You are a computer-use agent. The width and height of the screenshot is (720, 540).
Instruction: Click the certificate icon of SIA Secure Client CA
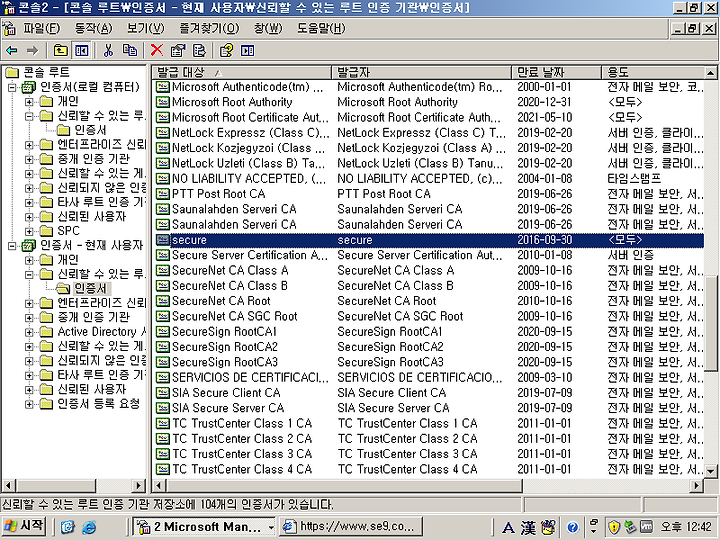coord(163,393)
